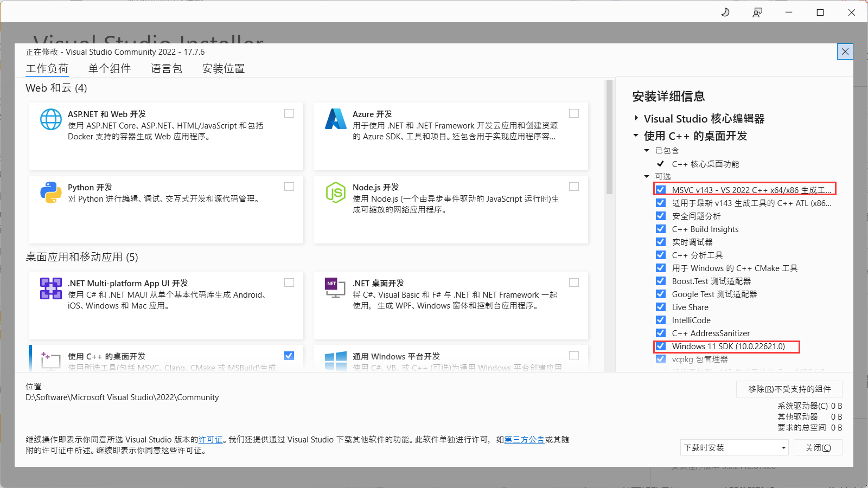Uncheck the C++ ATL for v143 component
Screen dimensions: 868x488
(x=661, y=203)
